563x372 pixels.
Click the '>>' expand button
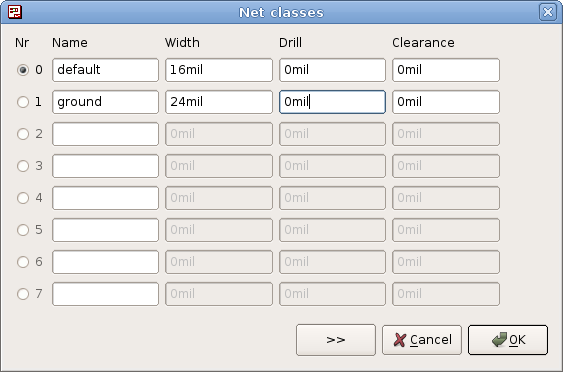336,340
